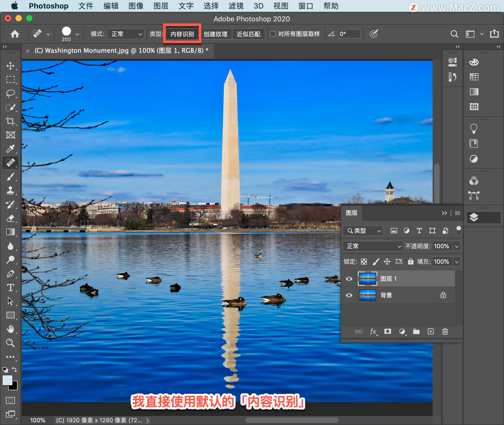Toggle pressure for size icon

click(x=374, y=34)
